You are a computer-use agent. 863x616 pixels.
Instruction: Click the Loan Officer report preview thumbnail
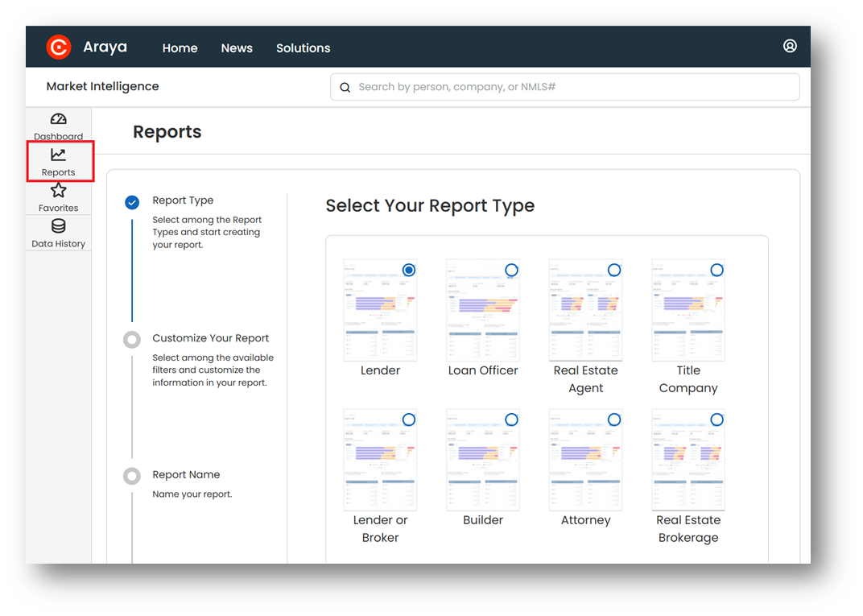pyautogui.click(x=483, y=311)
